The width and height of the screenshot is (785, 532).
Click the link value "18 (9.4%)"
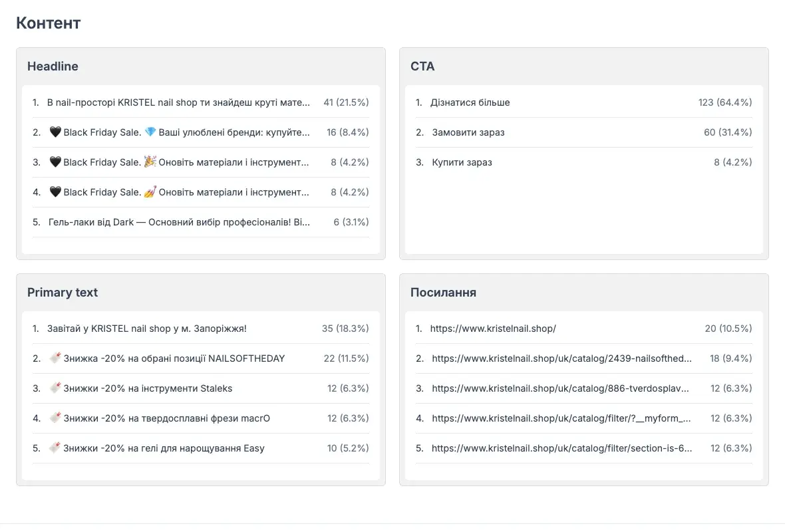pos(731,358)
